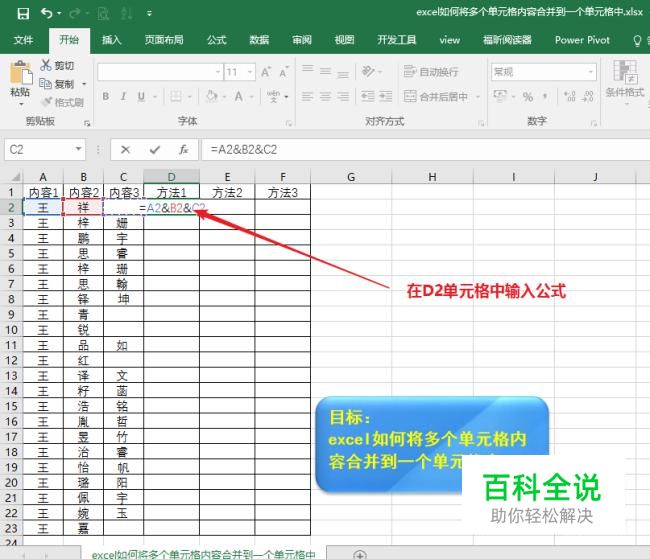The width and height of the screenshot is (650, 559).
Task: Select the column G header
Action: (x=351, y=177)
